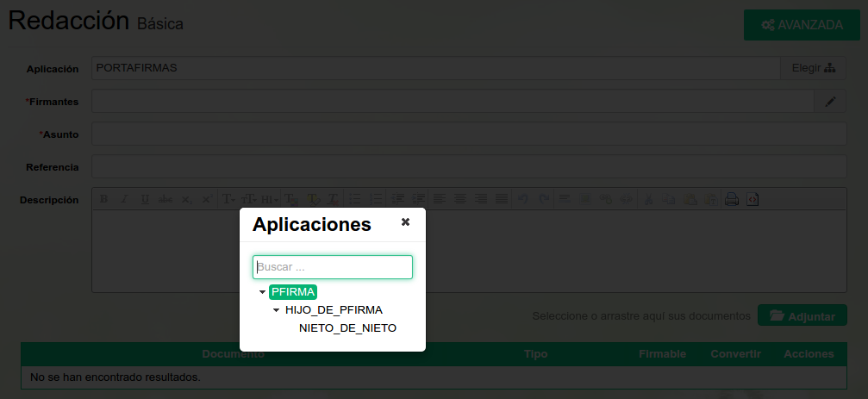Focus the Asunto input field
The image size is (868, 399).
click(469, 134)
